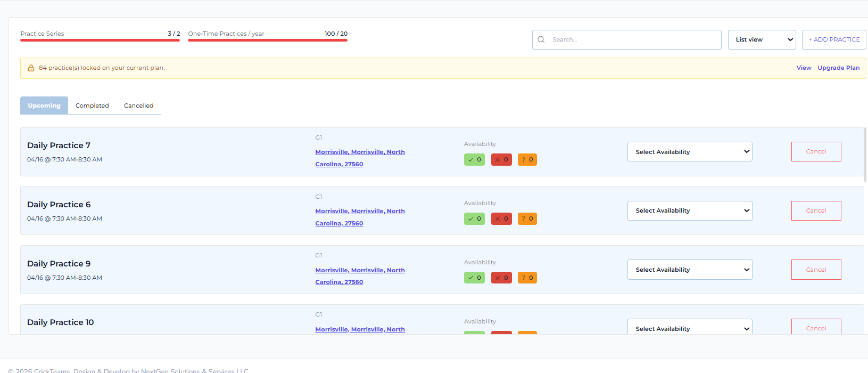Click the Add Practice button
Screen dimensions: 868x373
(834, 39)
